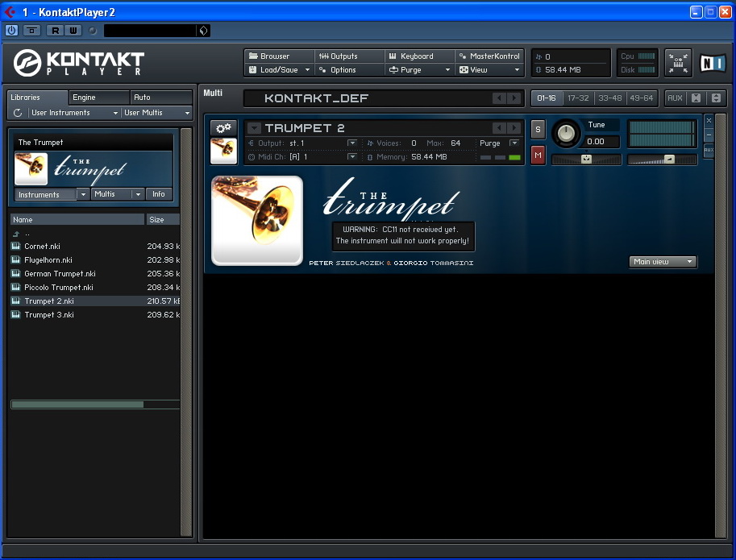The width and height of the screenshot is (736, 560).
Task: Remove Trumpet 2 with its X button
Action: pos(709,121)
